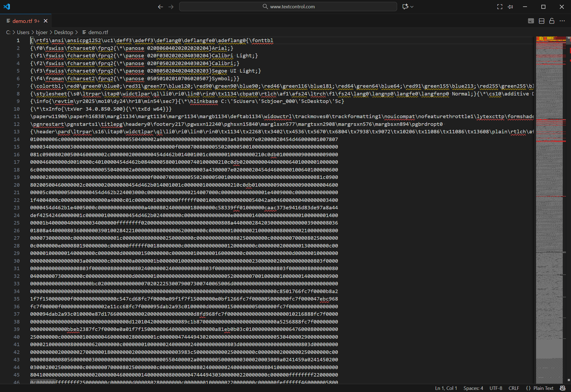Screen dimensions: 571x392
Task: Open the Plain Text language mode selector
Action: pos(543,388)
